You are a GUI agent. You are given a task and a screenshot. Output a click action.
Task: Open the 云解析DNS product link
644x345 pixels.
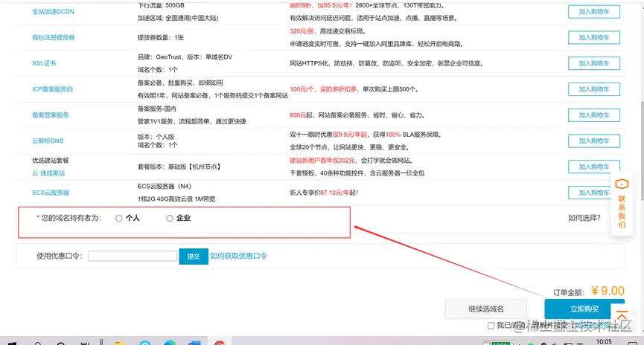click(x=48, y=141)
